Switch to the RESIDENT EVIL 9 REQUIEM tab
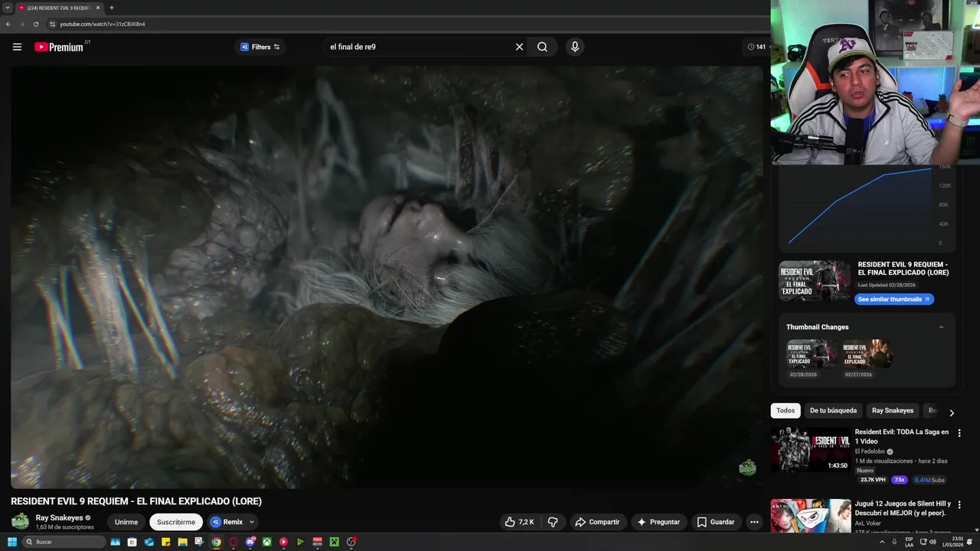Viewport: 980px width, 551px height. pos(58,8)
